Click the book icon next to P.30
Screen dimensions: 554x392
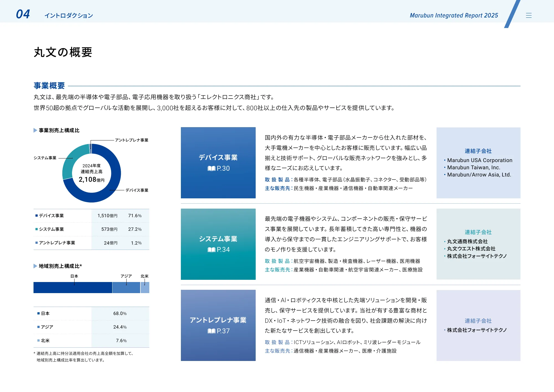click(212, 168)
